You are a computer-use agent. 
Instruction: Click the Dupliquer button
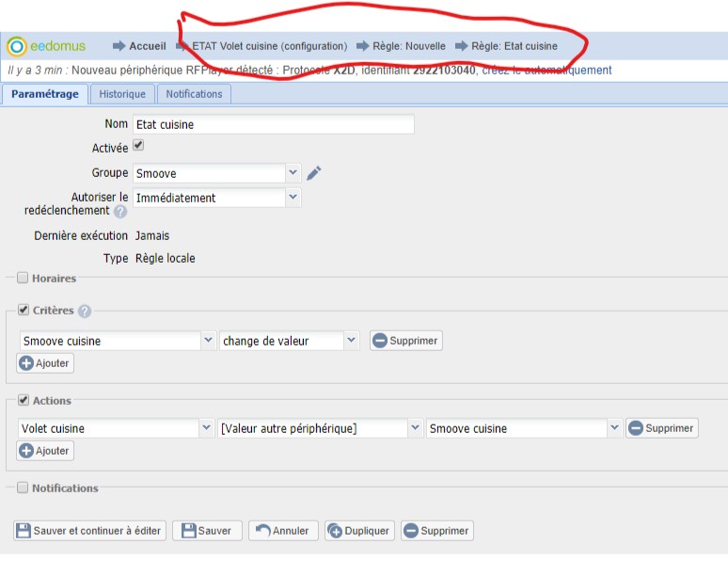tap(359, 531)
